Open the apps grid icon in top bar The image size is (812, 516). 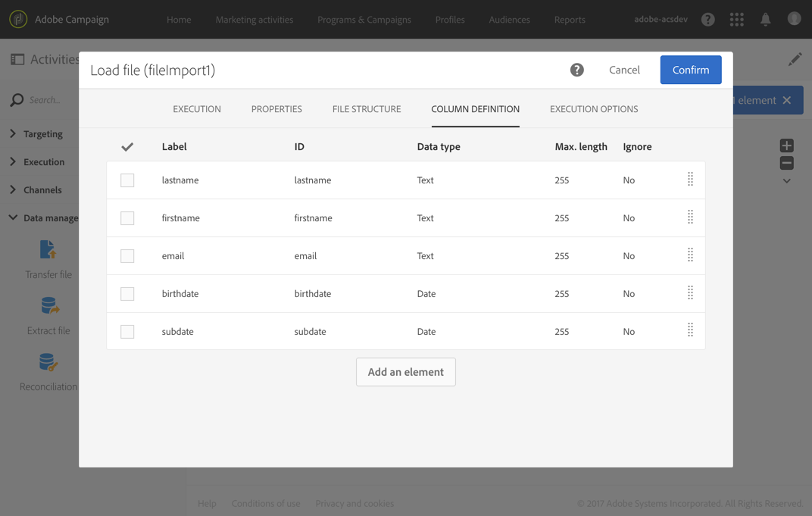click(736, 20)
